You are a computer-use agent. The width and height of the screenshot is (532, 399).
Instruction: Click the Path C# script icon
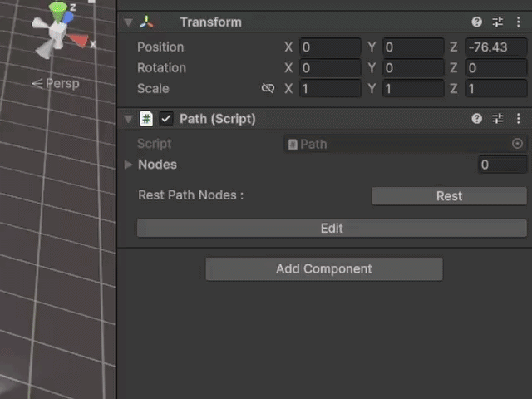click(x=146, y=119)
